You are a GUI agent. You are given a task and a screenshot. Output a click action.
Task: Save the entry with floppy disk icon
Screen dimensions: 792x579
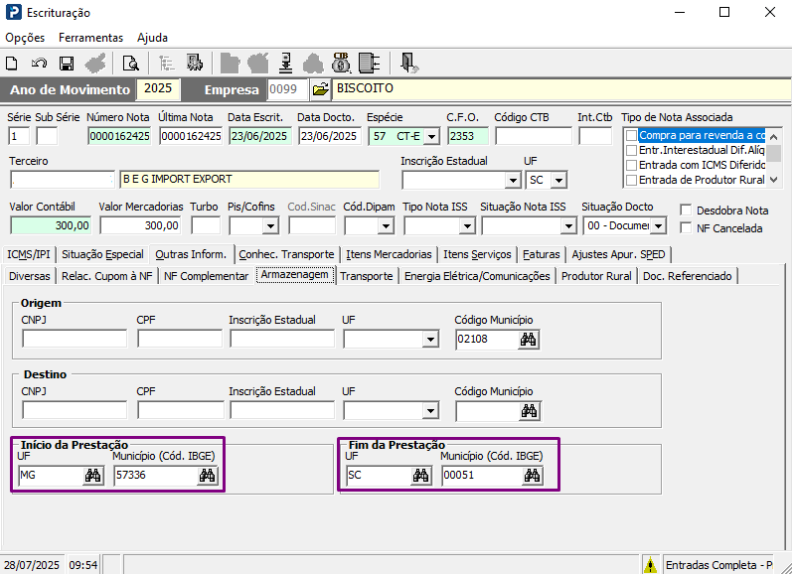67,63
